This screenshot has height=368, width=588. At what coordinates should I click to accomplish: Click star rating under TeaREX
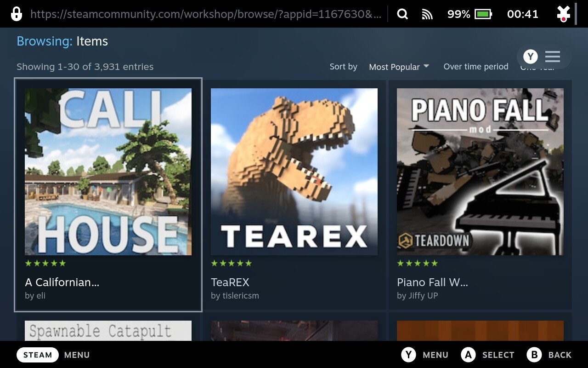click(x=232, y=263)
